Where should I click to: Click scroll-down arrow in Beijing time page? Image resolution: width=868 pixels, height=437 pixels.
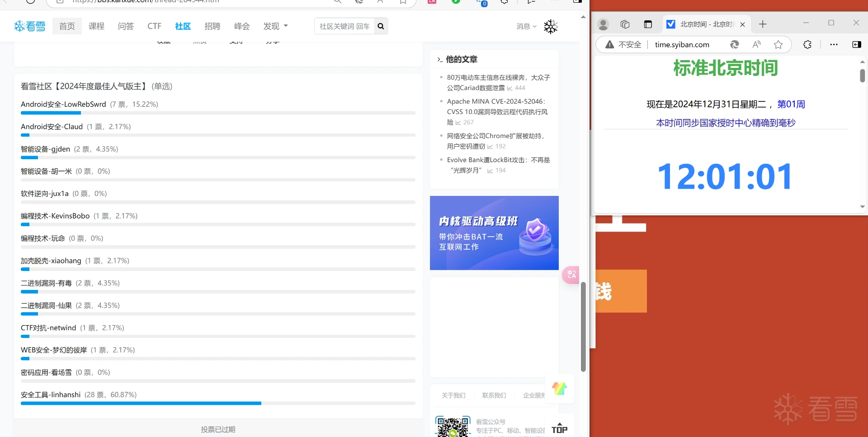click(862, 207)
